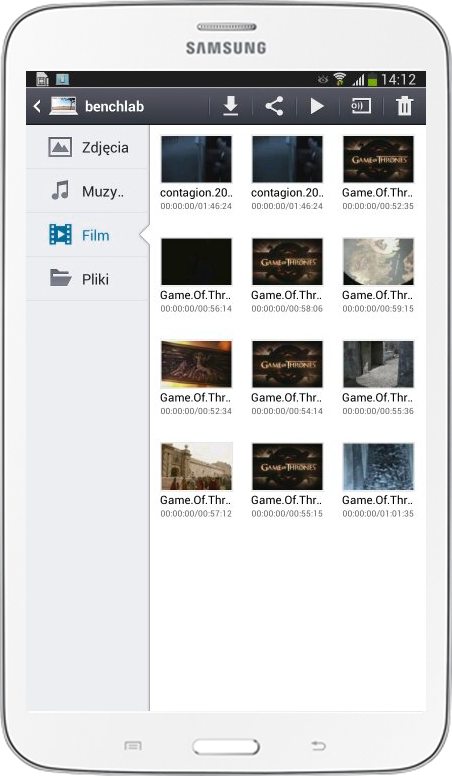
Task: Select the Film category
Action: pyautogui.click(x=88, y=235)
